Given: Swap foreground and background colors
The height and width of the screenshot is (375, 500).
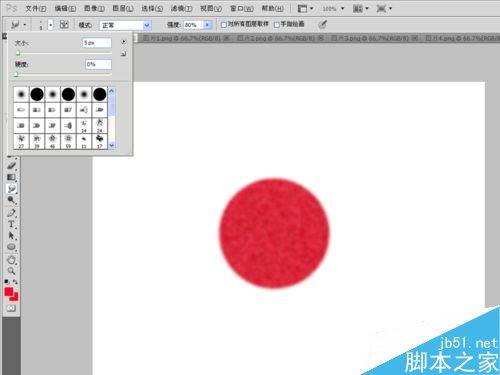Looking at the screenshot, I should [x=15, y=282].
